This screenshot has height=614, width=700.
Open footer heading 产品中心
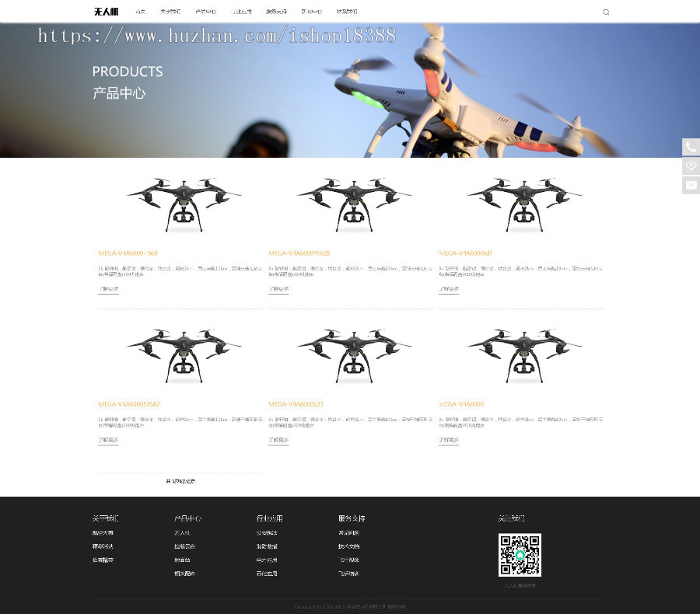click(187, 518)
